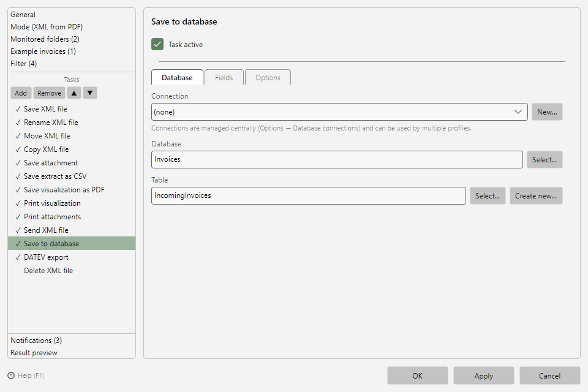
Task: Open Result preview section
Action: (34, 353)
